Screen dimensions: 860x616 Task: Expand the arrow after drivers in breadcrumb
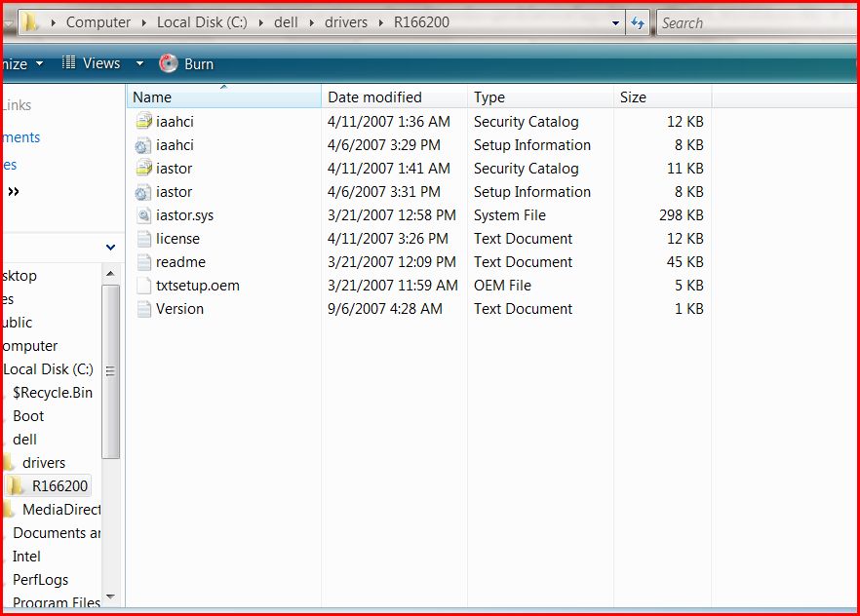380,22
